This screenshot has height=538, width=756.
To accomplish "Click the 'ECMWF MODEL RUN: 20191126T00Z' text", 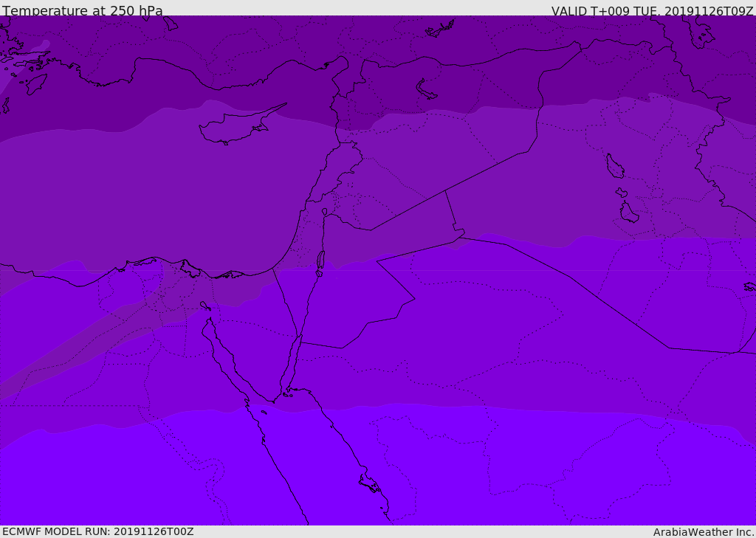I will coord(98,531).
